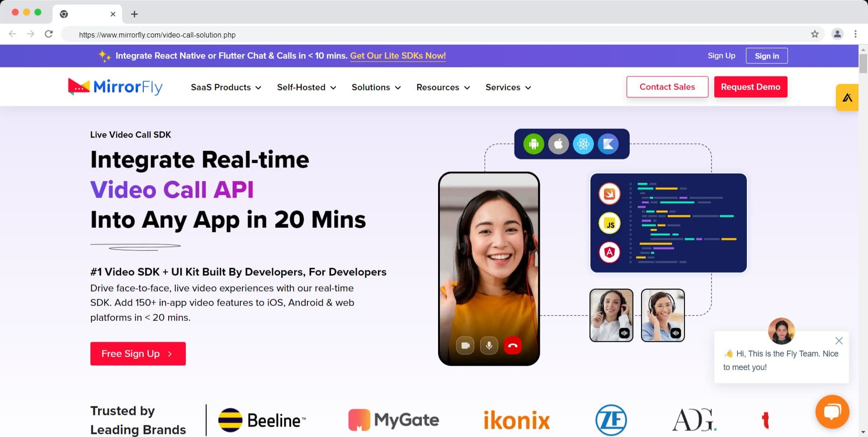Click the Sign Up link
868x437 pixels.
(x=722, y=56)
